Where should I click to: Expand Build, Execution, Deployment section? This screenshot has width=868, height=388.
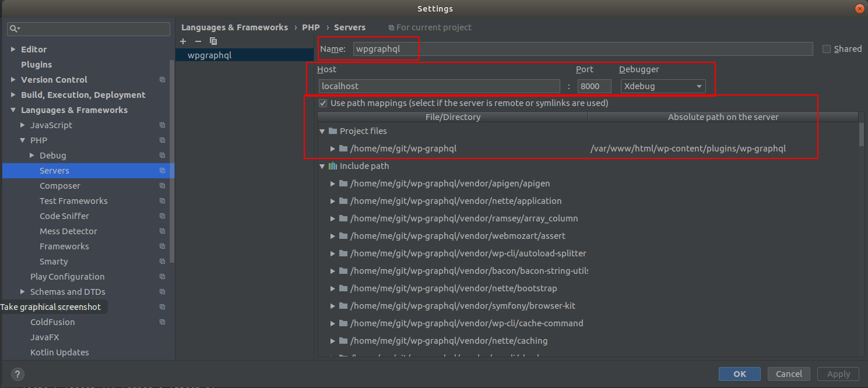(x=13, y=95)
